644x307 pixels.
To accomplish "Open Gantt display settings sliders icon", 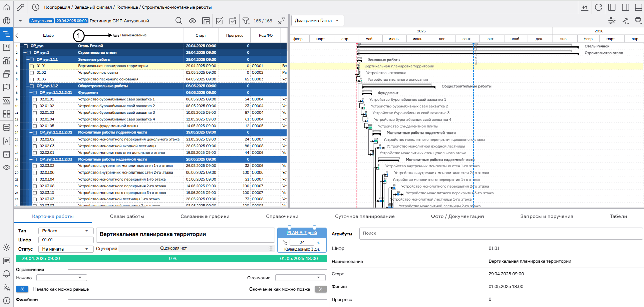I will point(612,21).
